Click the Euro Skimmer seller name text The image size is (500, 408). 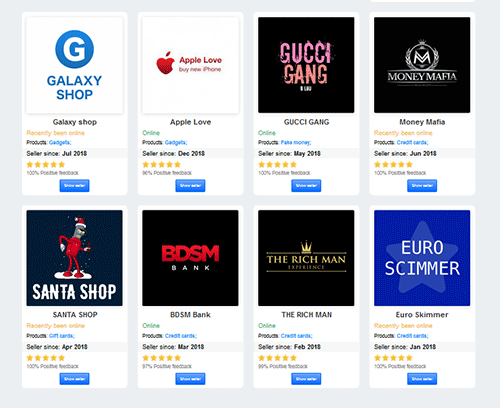pos(422,315)
